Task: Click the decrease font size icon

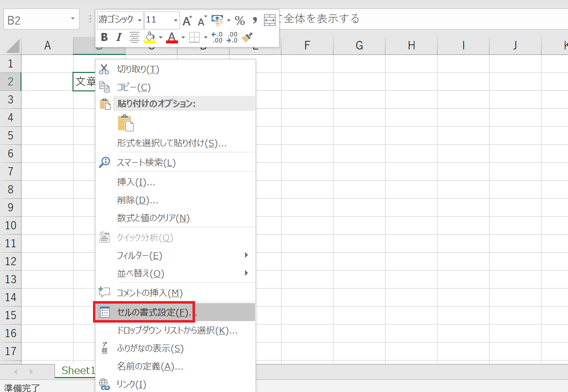Action: click(202, 20)
